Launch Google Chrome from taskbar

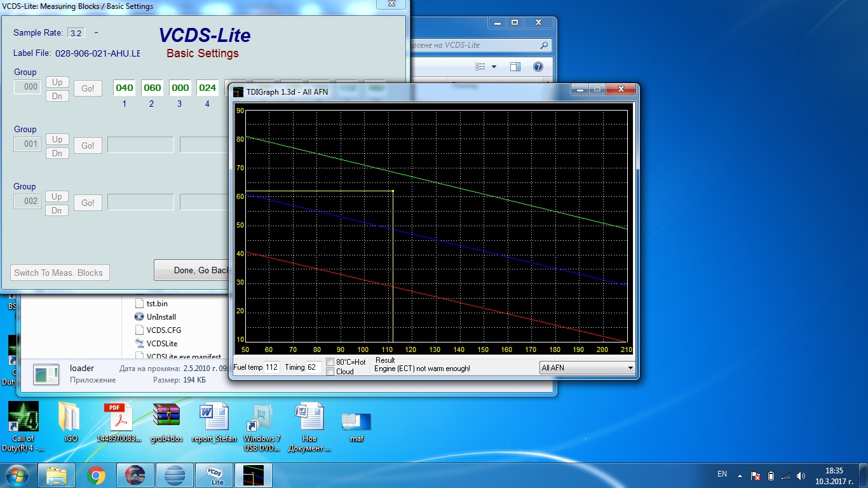click(96, 475)
